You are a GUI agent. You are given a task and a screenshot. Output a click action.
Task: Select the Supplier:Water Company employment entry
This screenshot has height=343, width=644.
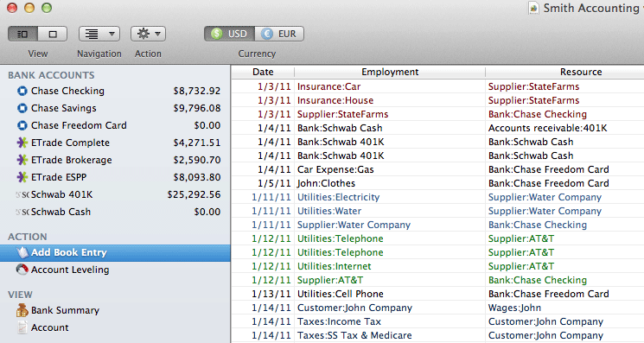point(354,225)
